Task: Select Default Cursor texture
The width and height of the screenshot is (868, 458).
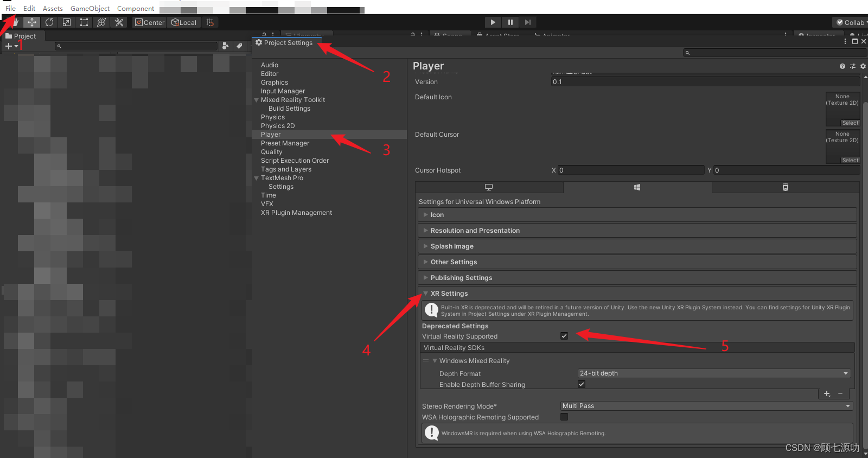Action: 850,161
